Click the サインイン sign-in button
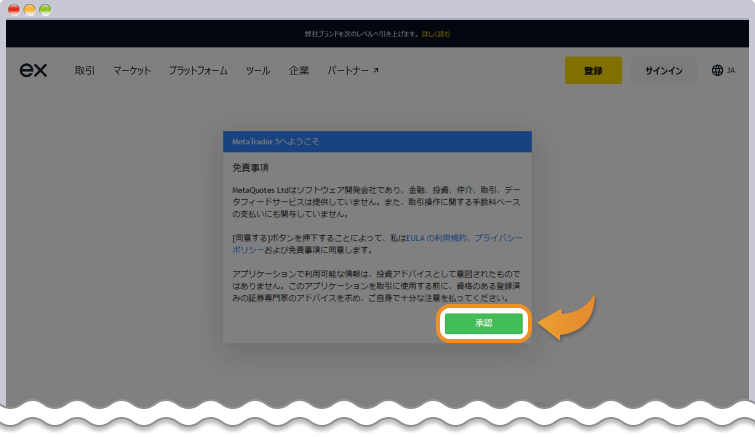The image size is (755, 437). pyautogui.click(x=664, y=71)
